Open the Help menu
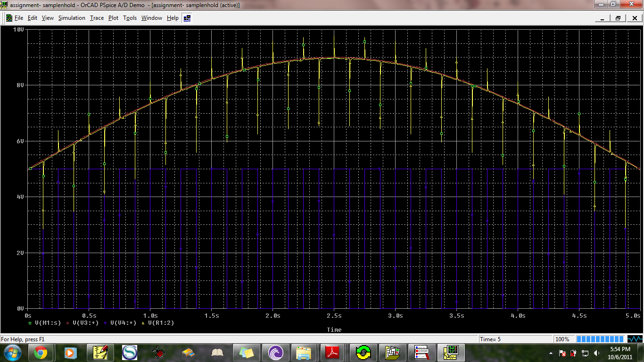The height and width of the screenshot is (362, 644). [173, 18]
